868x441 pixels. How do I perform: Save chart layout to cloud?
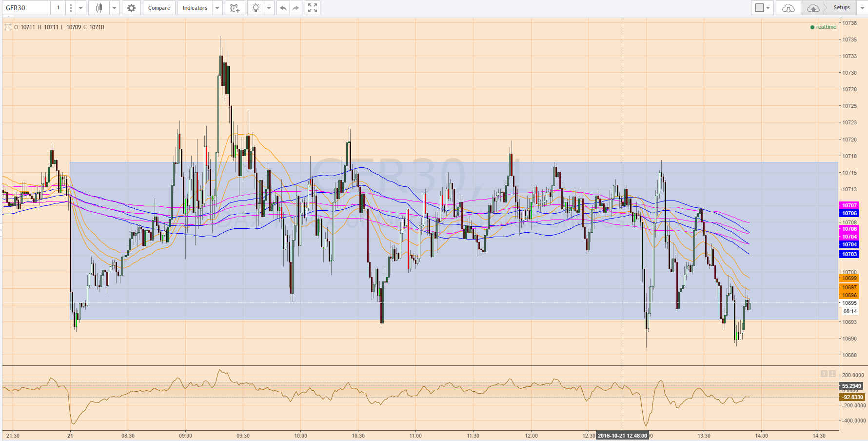point(813,8)
